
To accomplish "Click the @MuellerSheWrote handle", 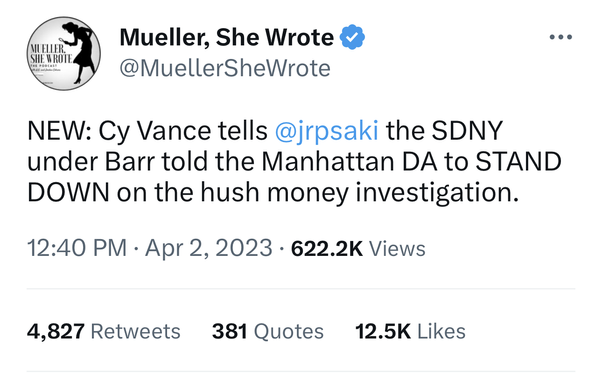I will tap(225, 68).
